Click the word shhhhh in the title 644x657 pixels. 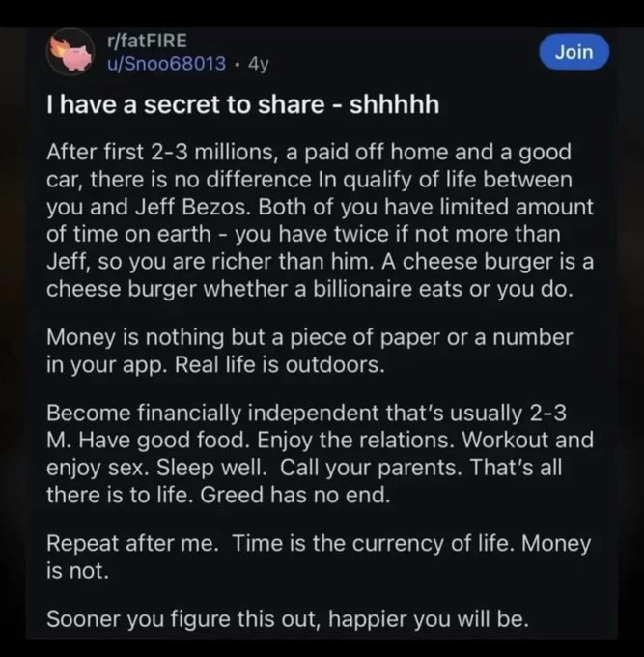click(x=395, y=104)
